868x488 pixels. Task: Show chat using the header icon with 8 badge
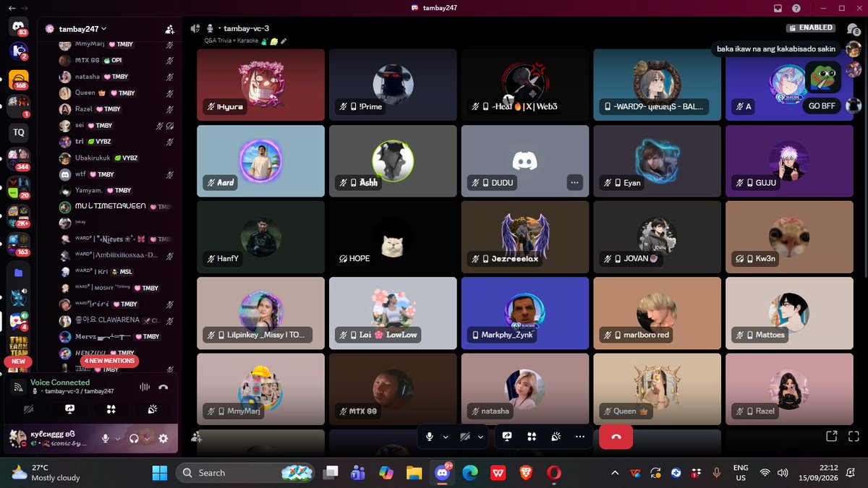(x=852, y=28)
